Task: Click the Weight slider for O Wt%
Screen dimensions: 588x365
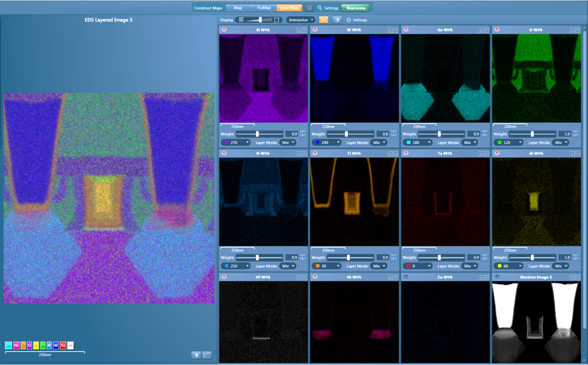Action: 532,134
